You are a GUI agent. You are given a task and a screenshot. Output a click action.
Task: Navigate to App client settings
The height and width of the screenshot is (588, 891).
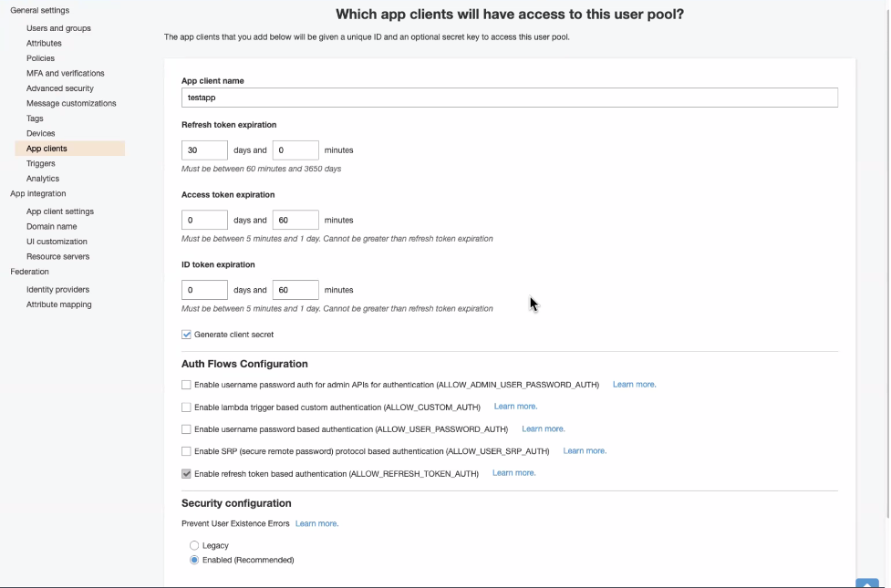(x=60, y=211)
